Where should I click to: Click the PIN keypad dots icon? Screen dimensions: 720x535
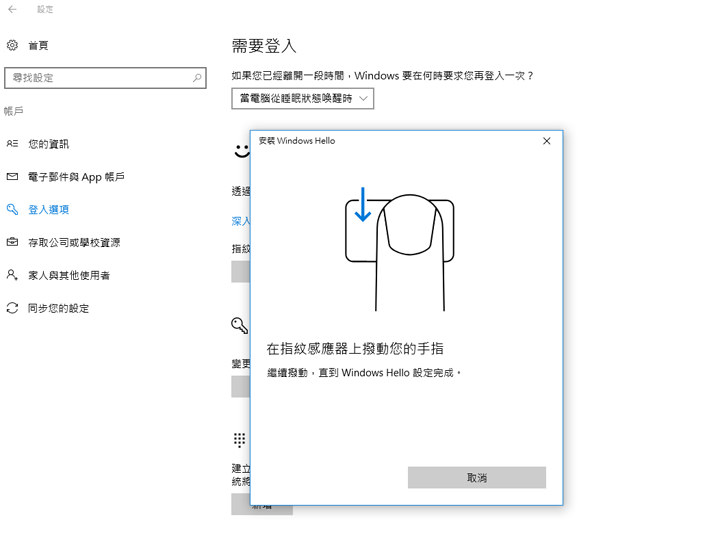click(x=239, y=440)
